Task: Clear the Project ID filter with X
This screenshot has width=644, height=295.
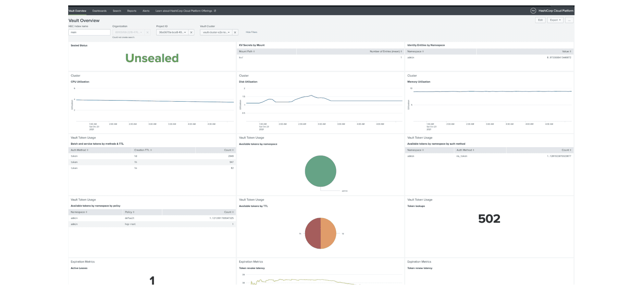Action: click(x=191, y=32)
